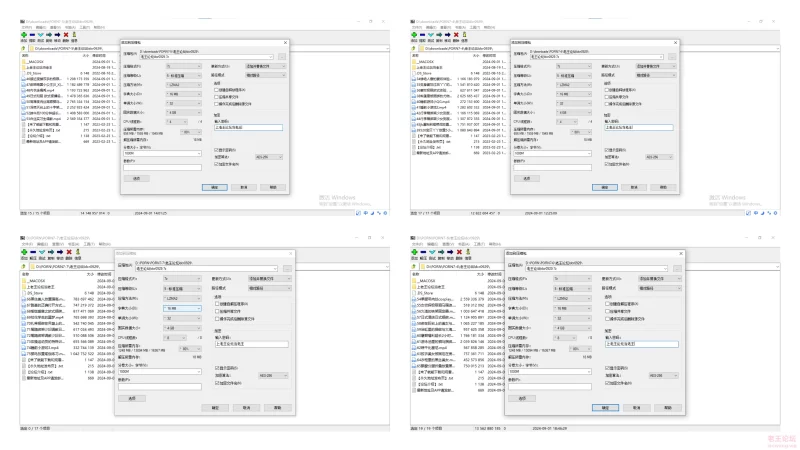Image resolution: width=800 pixels, height=450 pixels.
Task: Click yellow Info icon in top-left window
Action: click(74, 35)
